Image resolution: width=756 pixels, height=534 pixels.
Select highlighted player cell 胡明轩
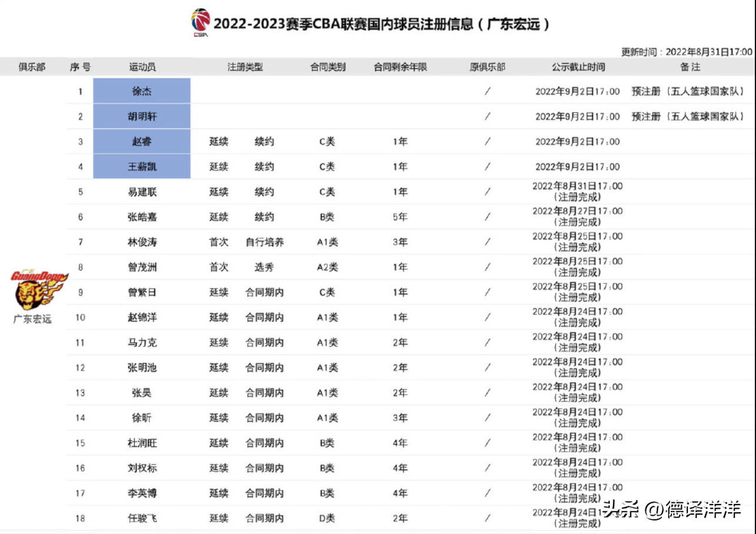point(142,116)
